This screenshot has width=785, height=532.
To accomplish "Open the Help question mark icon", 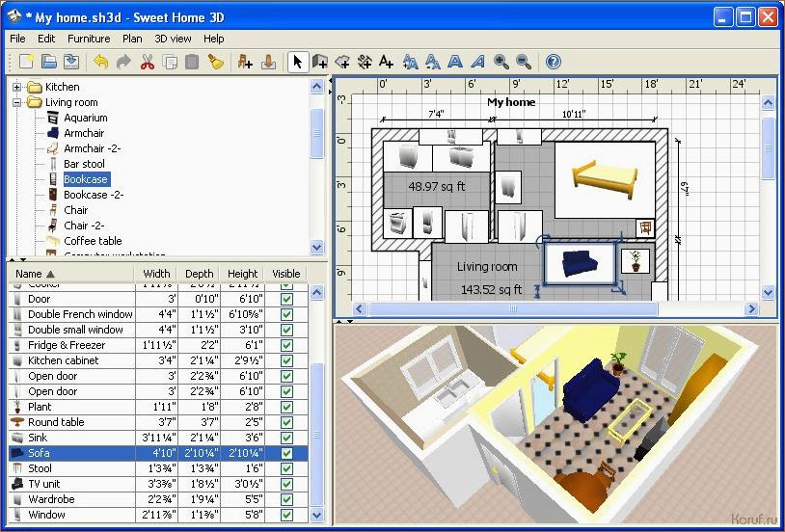I will 553,62.
